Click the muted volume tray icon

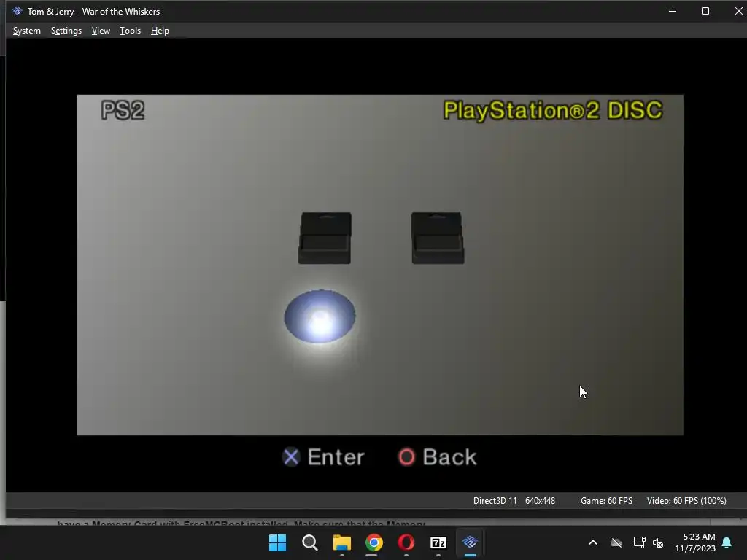click(x=658, y=542)
